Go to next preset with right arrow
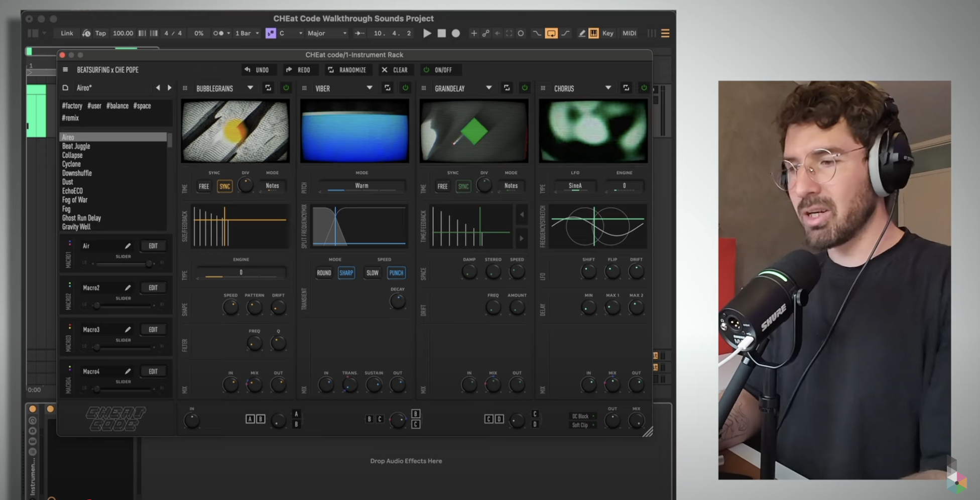Screen dimensions: 980x500 tap(169, 88)
